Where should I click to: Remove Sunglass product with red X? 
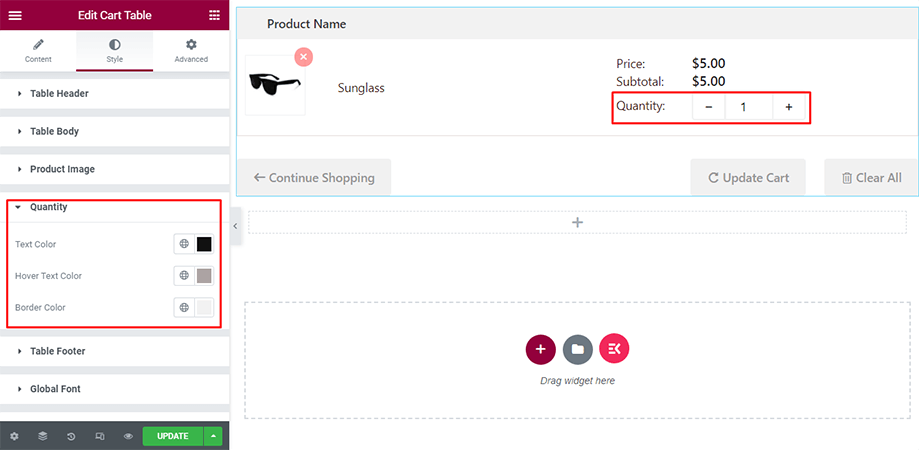click(303, 57)
